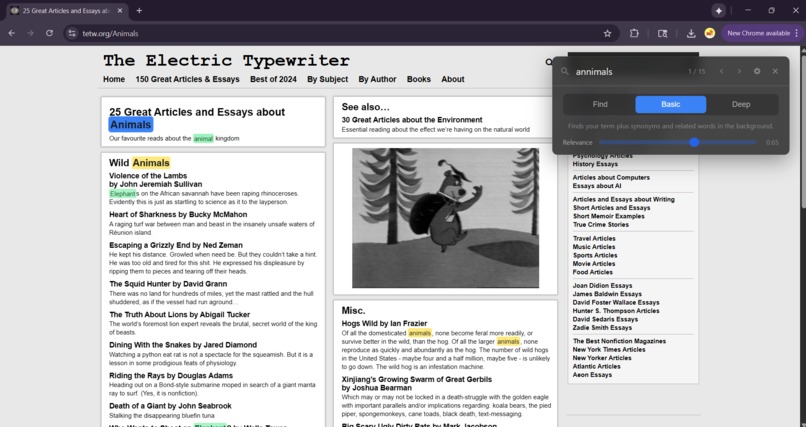Click The Electric Typewriter site title
The height and width of the screenshot is (427, 806).
pos(226,61)
